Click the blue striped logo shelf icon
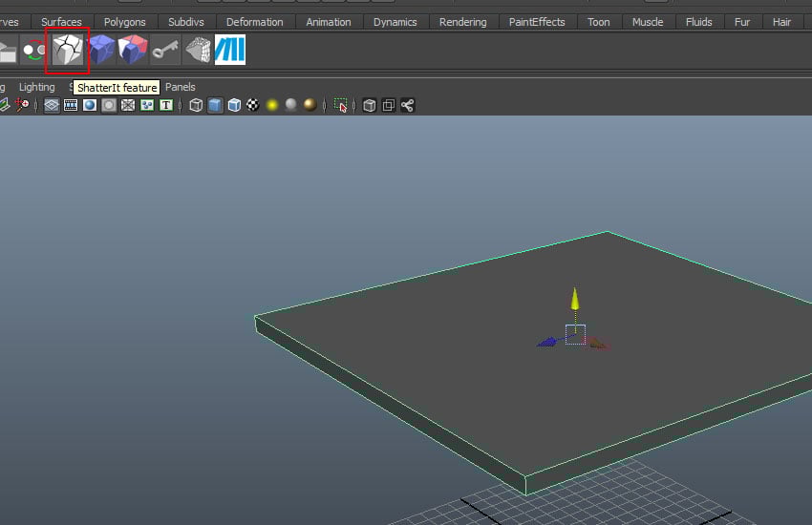 [230, 50]
